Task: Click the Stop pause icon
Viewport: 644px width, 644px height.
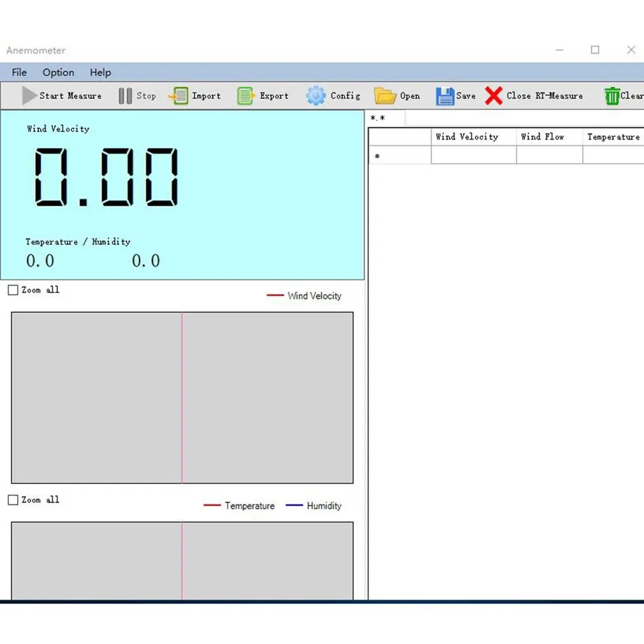Action: [125, 96]
